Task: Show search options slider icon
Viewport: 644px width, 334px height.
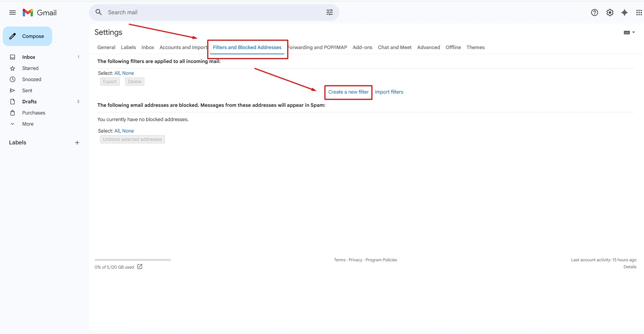Action: point(330,12)
